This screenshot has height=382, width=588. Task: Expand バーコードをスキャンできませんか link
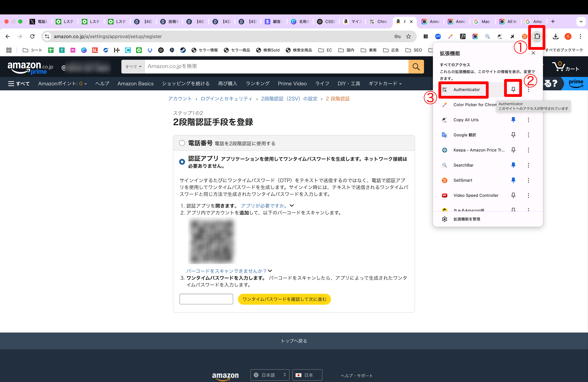click(x=229, y=271)
